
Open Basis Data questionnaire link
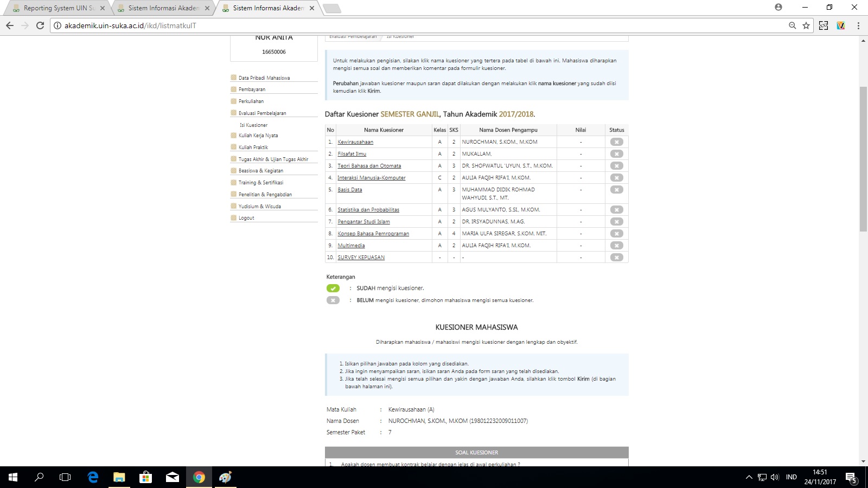coord(349,190)
